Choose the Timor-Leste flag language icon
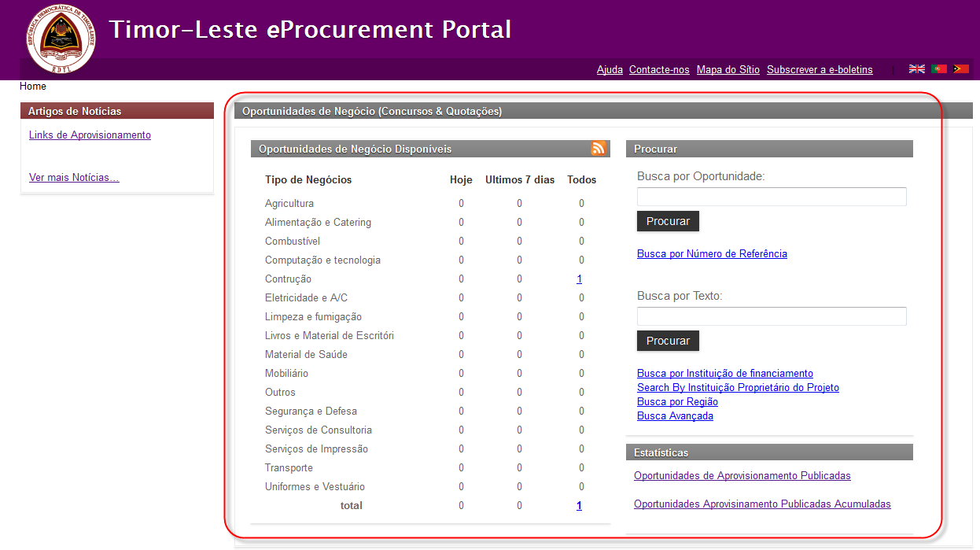The height and width of the screenshot is (550, 980). click(x=960, y=69)
